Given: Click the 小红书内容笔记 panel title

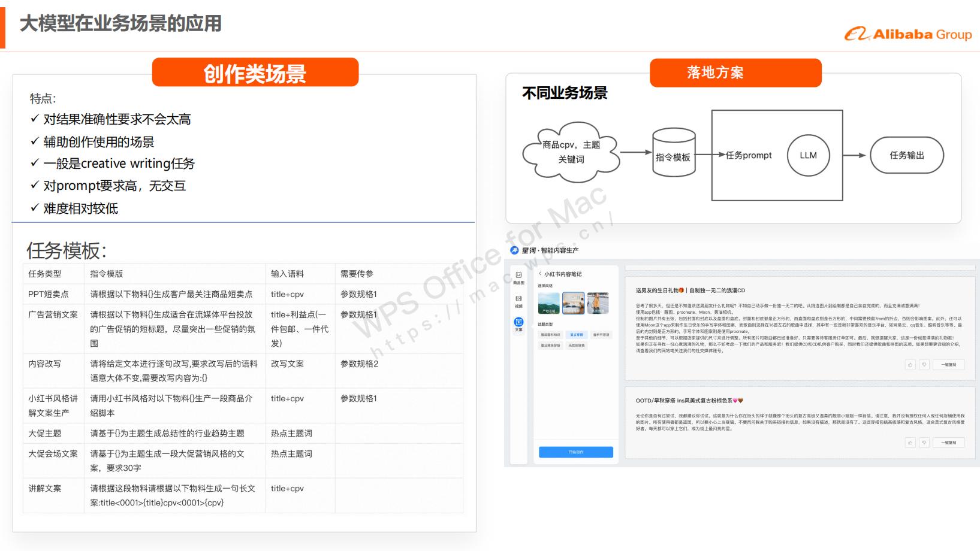Looking at the screenshot, I should 563,274.
